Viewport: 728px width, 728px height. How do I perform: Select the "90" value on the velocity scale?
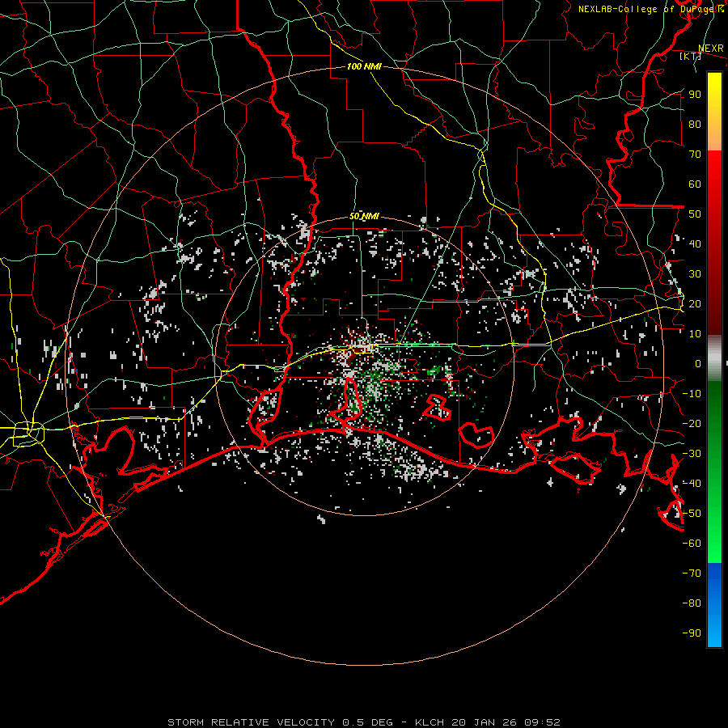[695, 95]
